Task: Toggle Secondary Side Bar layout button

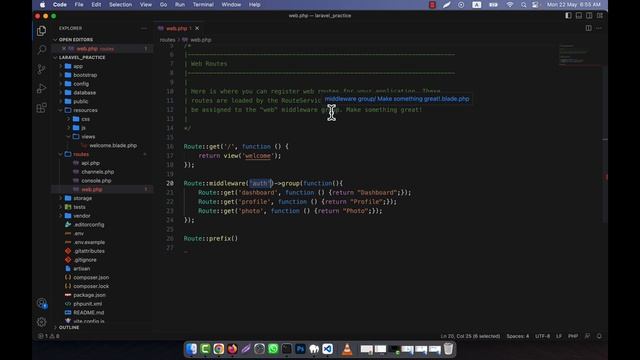Action: pos(589,16)
